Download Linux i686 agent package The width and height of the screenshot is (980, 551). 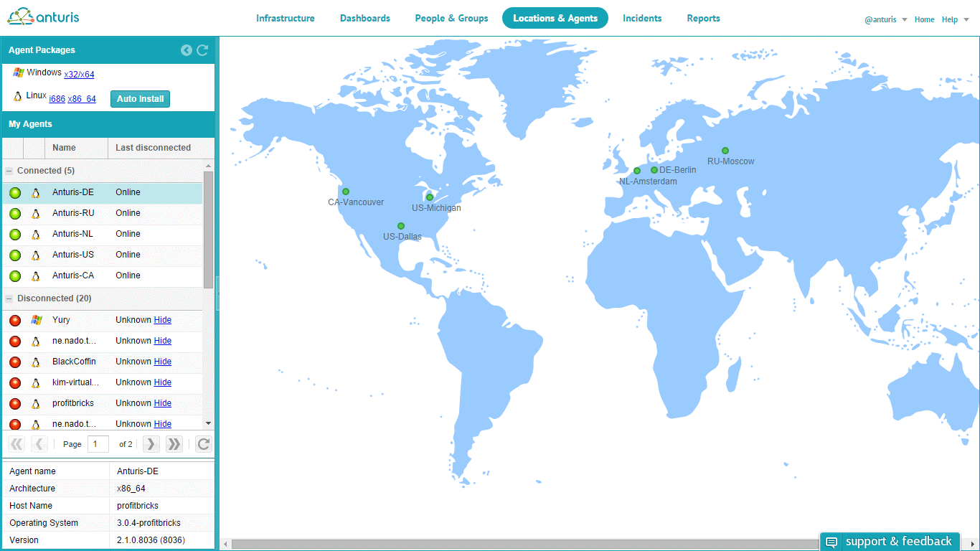pos(57,99)
